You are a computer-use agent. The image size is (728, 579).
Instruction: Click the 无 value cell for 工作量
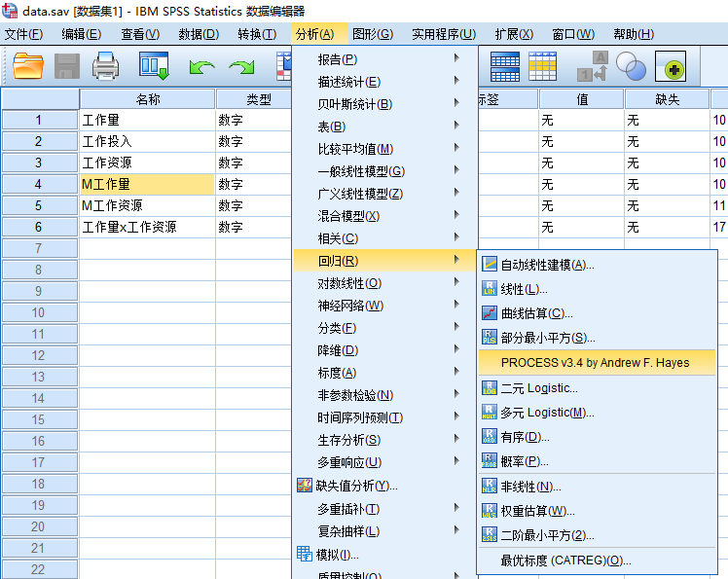click(581, 120)
